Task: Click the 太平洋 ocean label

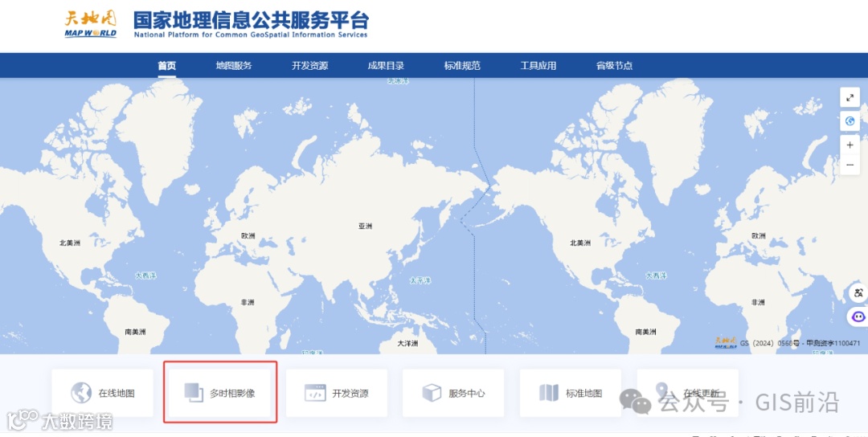Action: (x=420, y=280)
